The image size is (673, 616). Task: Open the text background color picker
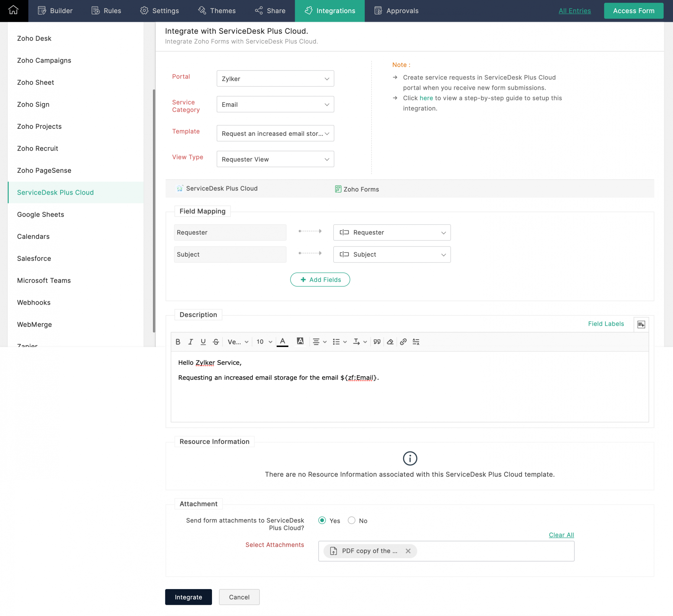(300, 341)
